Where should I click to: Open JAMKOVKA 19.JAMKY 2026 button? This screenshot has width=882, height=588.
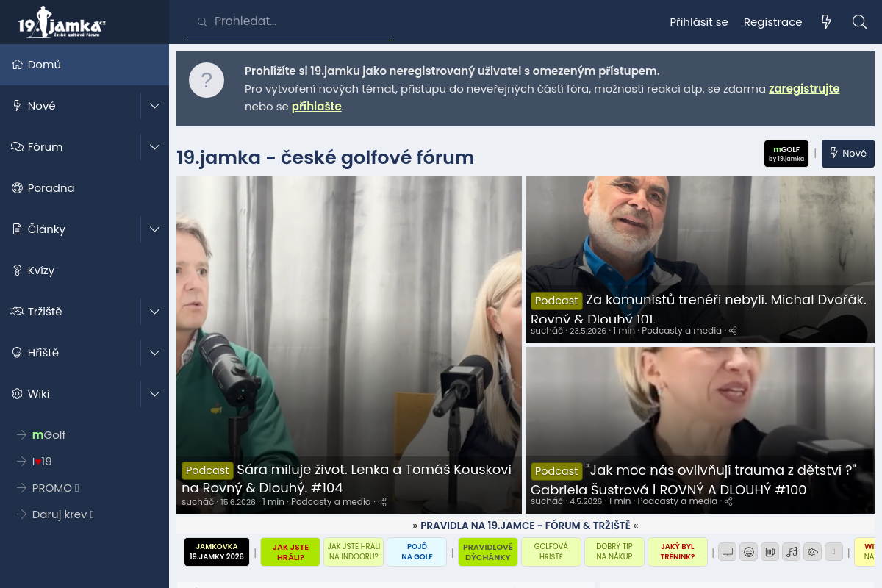coord(217,552)
